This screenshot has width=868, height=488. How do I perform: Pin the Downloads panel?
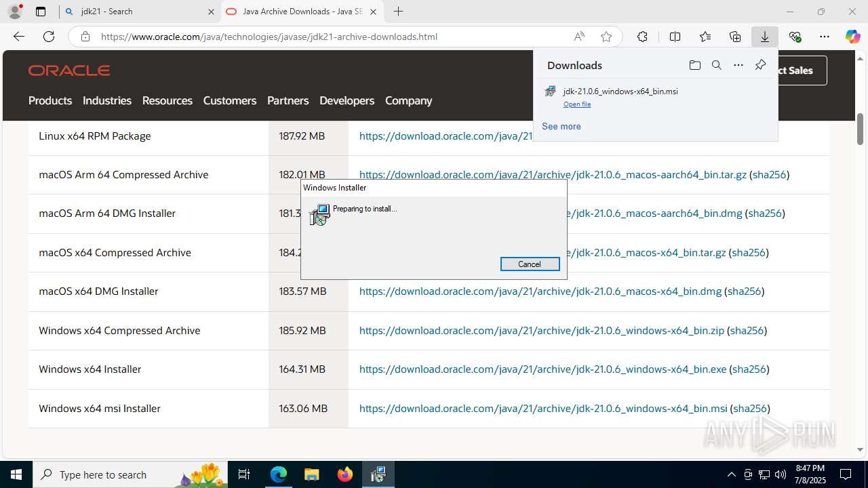click(x=760, y=65)
